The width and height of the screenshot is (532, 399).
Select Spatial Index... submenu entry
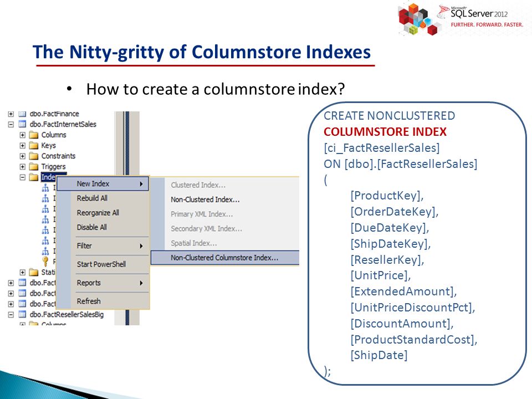[225, 243]
